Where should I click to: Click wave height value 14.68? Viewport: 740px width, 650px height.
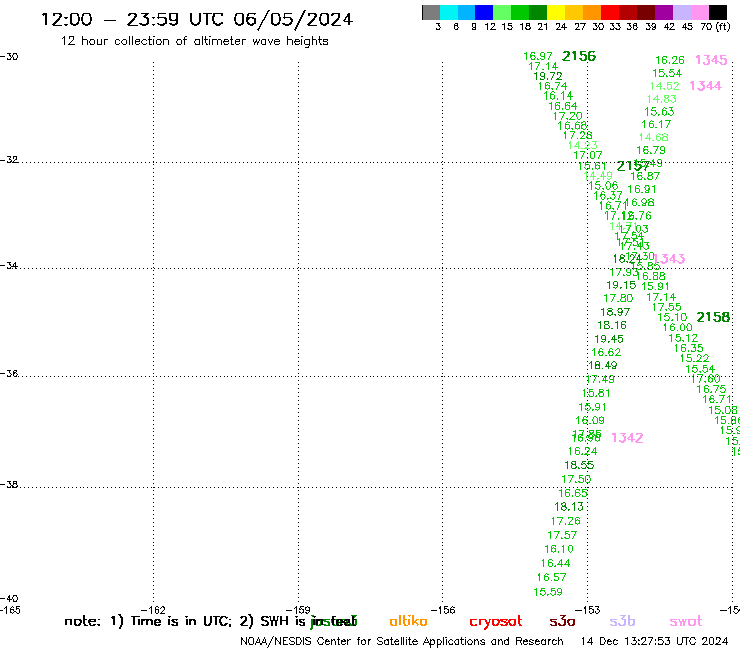[x=654, y=137]
